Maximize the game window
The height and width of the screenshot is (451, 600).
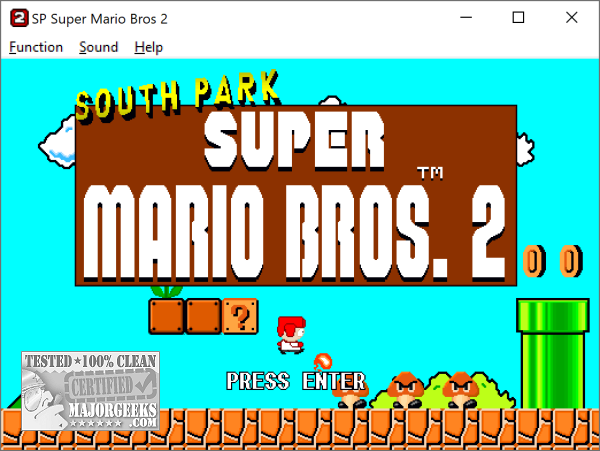518,18
